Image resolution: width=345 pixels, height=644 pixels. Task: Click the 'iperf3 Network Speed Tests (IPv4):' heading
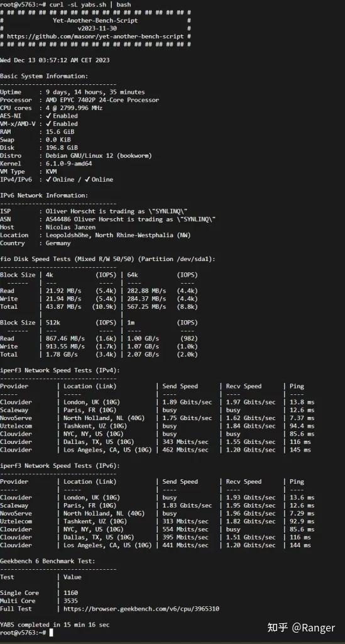click(x=60, y=370)
